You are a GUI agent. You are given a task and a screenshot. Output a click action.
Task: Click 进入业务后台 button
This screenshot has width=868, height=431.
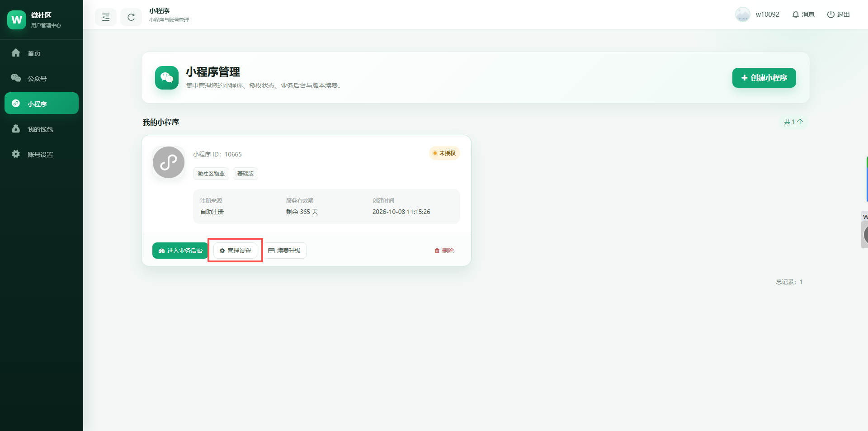pyautogui.click(x=180, y=251)
